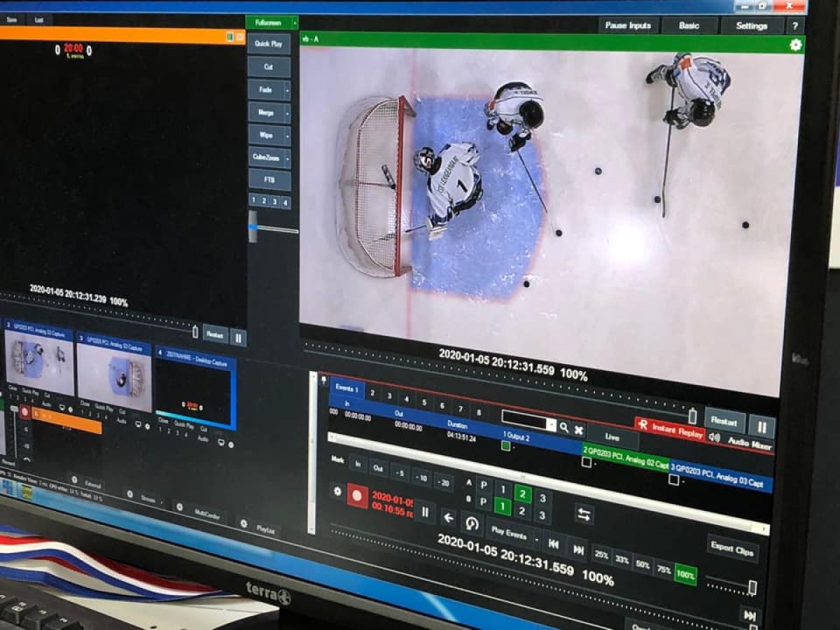This screenshot has width=840, height=630.
Task: Open replay settings gear beside record button
Action: [337, 491]
